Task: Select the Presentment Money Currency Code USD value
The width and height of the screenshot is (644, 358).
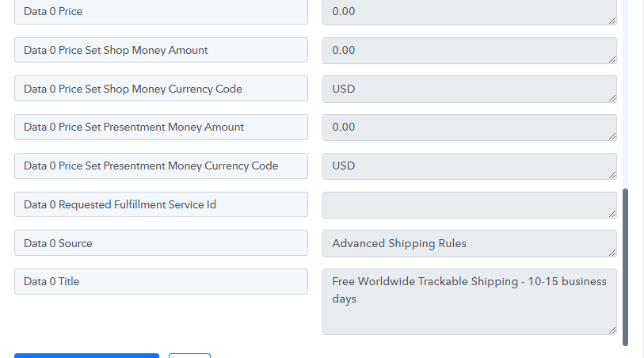Action: [x=470, y=166]
